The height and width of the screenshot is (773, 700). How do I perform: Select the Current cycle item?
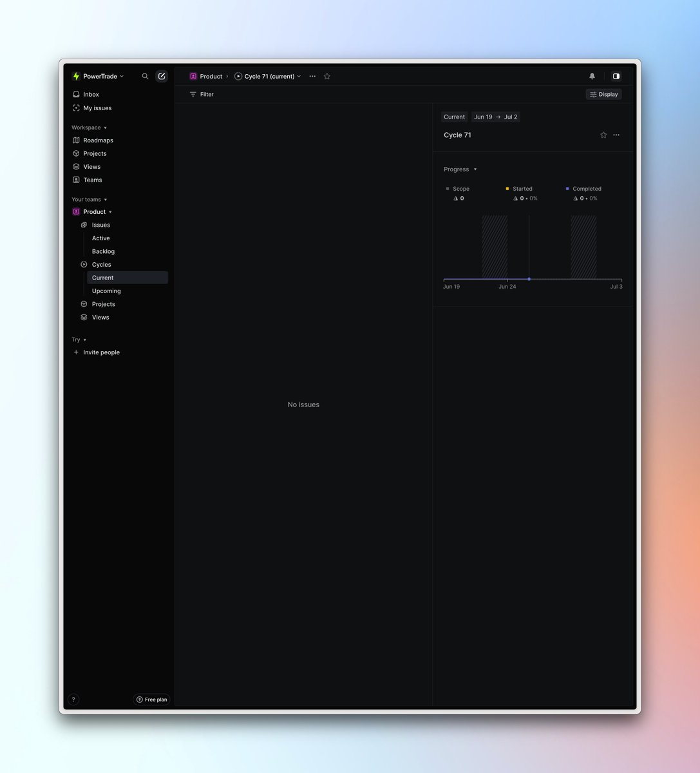pyautogui.click(x=127, y=278)
